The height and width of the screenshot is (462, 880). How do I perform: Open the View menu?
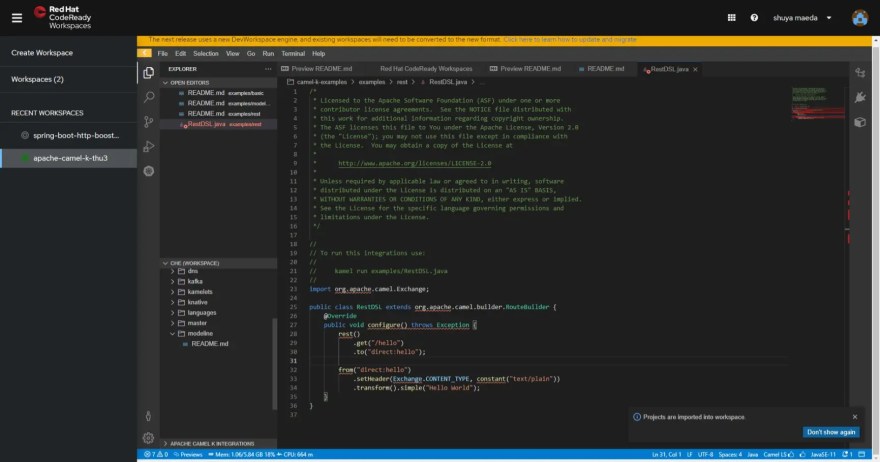click(232, 54)
